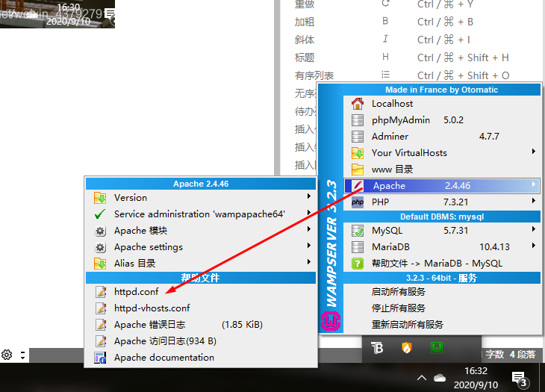This screenshot has width=545, height=392.
Task: Open httpd.conf from Apache submenu
Action: click(x=201, y=291)
